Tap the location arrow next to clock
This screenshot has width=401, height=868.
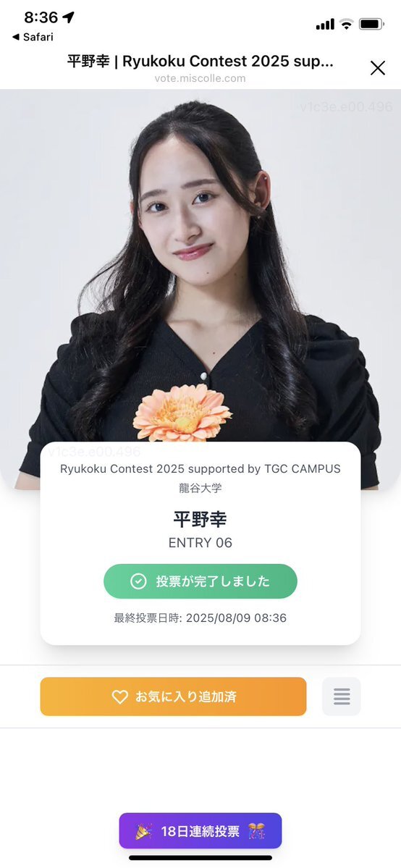coord(68,17)
